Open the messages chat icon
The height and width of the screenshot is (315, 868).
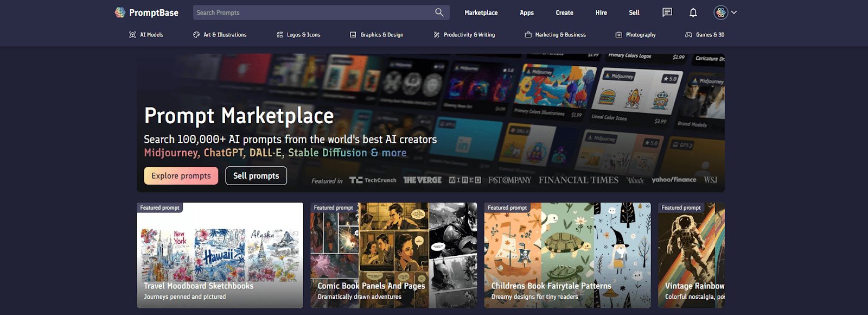click(667, 12)
